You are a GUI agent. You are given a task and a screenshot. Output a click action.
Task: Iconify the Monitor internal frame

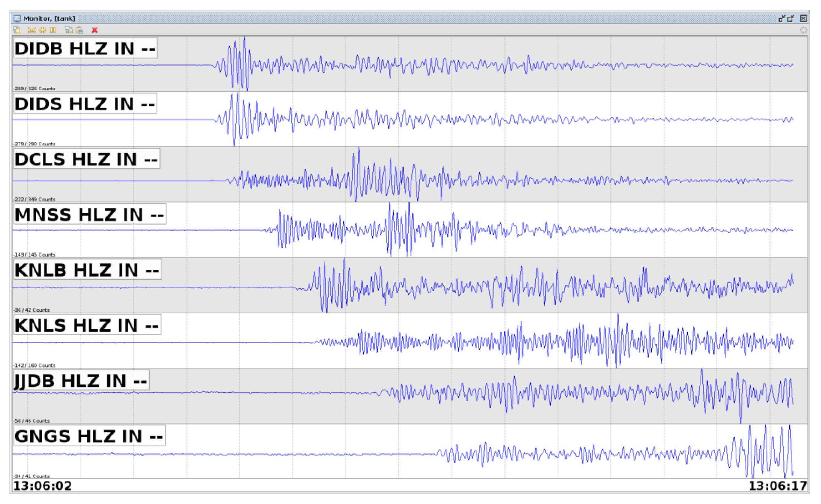point(781,18)
